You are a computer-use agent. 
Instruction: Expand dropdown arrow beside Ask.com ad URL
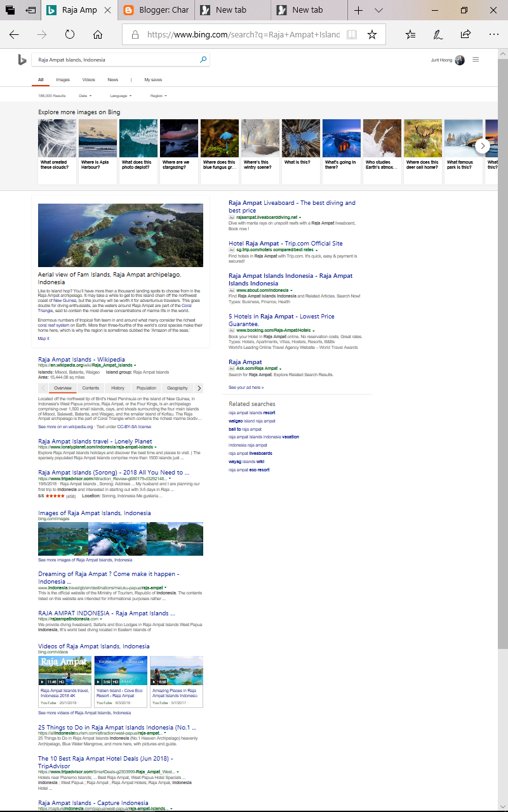tap(280, 369)
